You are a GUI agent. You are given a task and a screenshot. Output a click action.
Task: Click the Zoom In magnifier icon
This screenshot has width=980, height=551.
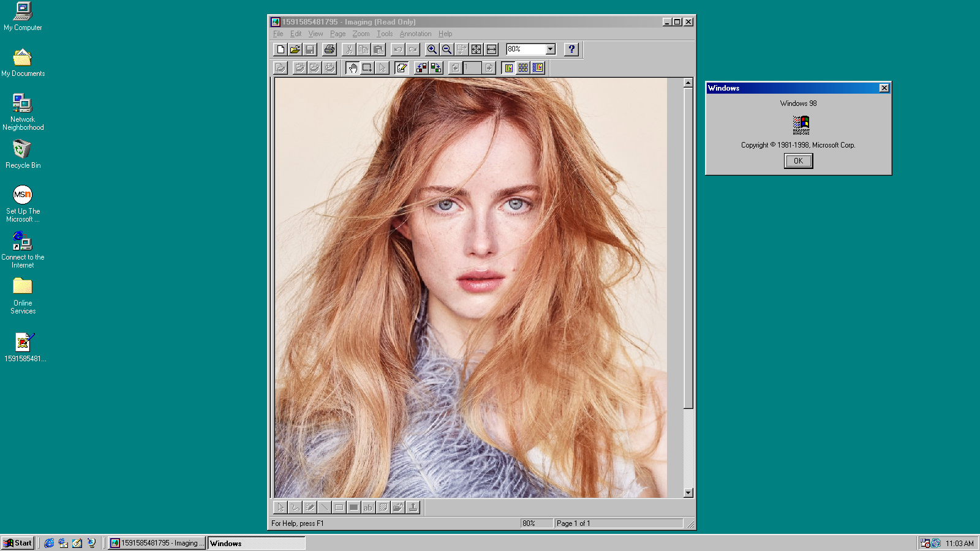click(x=432, y=50)
